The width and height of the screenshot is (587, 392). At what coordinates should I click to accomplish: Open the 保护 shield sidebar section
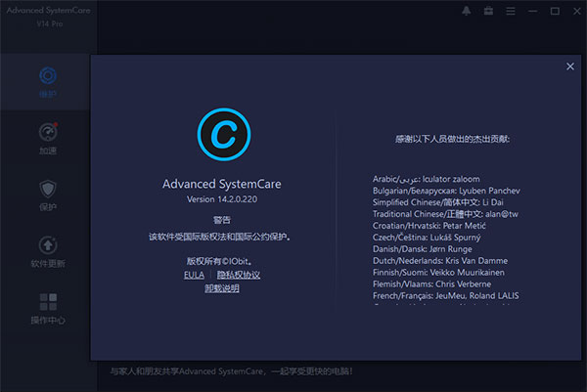[48, 196]
